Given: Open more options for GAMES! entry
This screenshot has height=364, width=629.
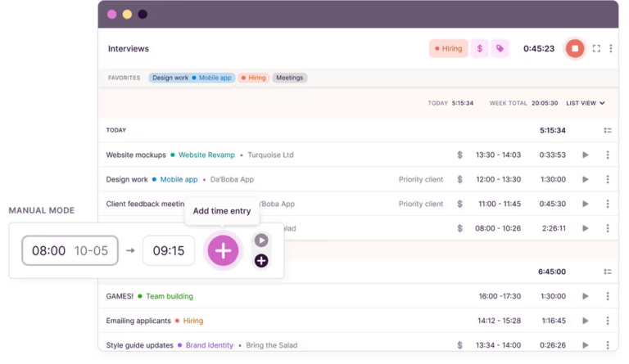Looking at the screenshot, I should pos(607,296).
